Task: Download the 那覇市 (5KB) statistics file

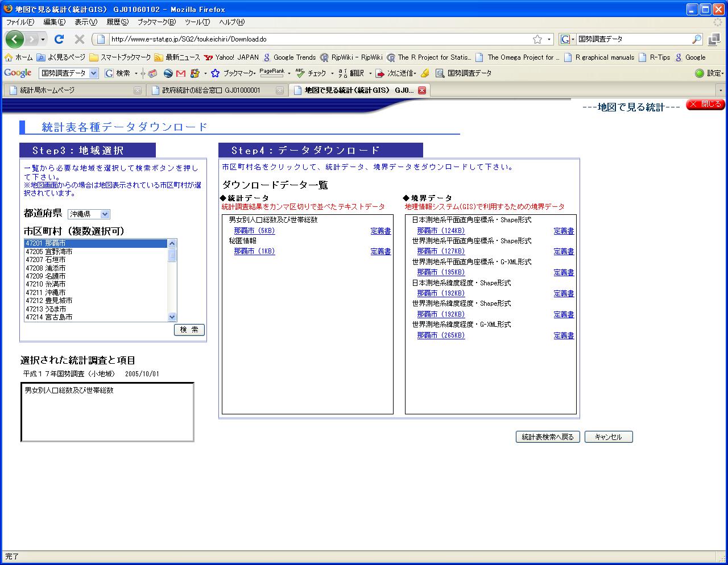Action: click(254, 231)
